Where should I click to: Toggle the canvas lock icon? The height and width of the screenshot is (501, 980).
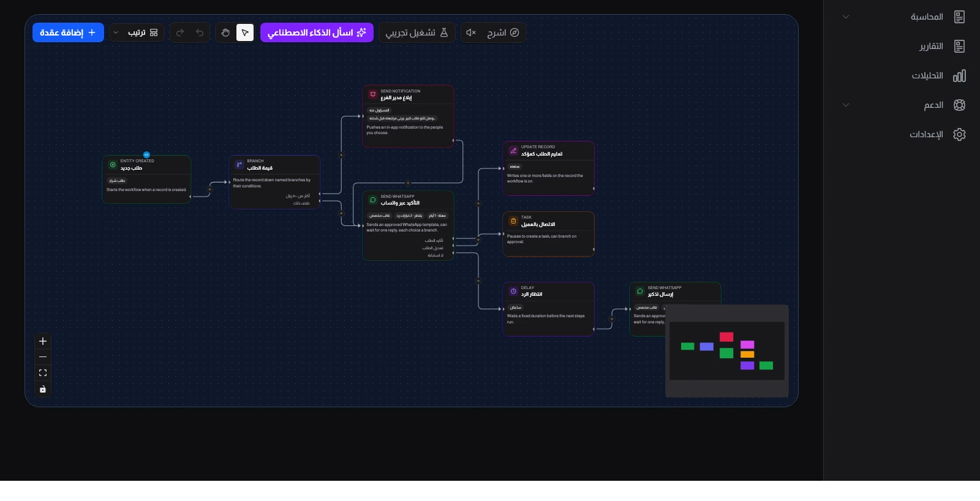43,389
